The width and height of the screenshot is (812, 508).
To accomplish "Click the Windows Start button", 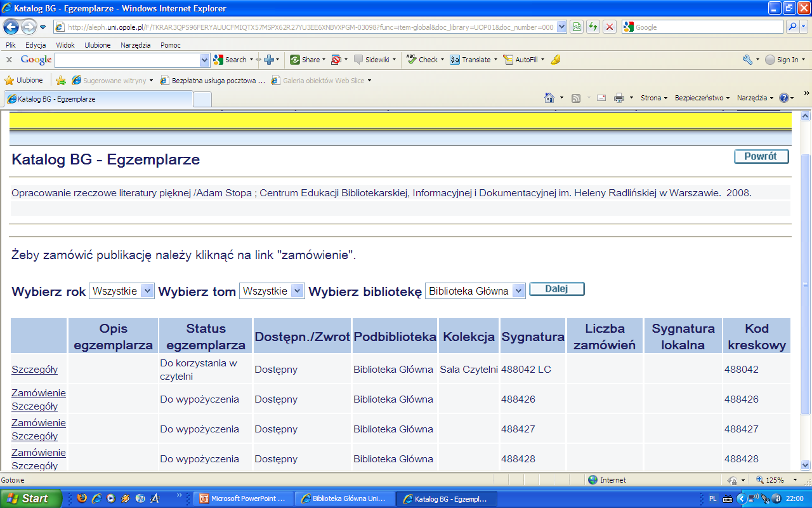I will coord(32,498).
